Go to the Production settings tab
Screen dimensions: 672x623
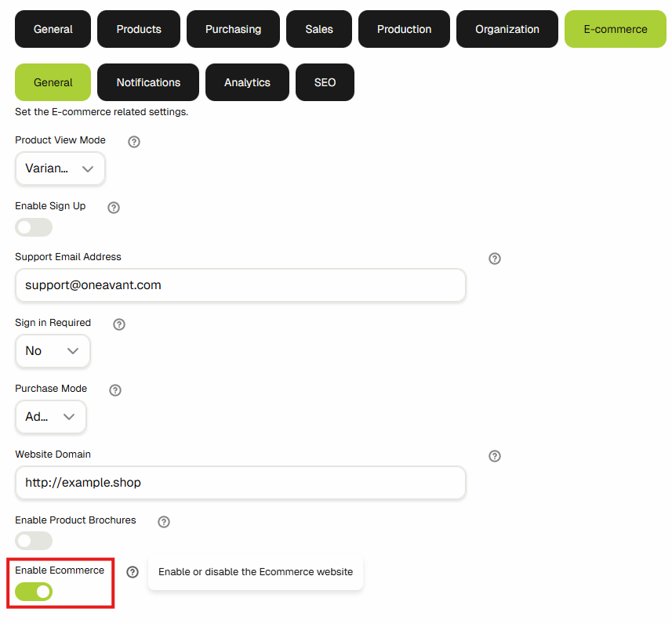[x=404, y=29]
